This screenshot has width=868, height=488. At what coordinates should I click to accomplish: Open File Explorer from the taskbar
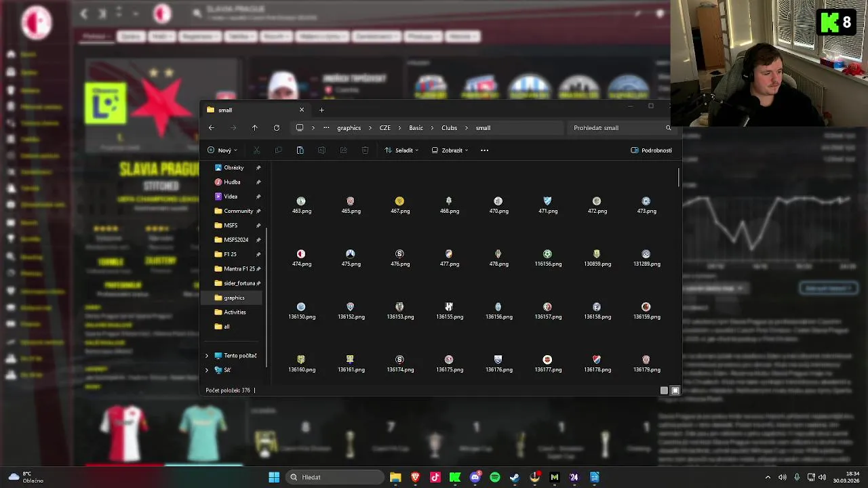coord(395,477)
